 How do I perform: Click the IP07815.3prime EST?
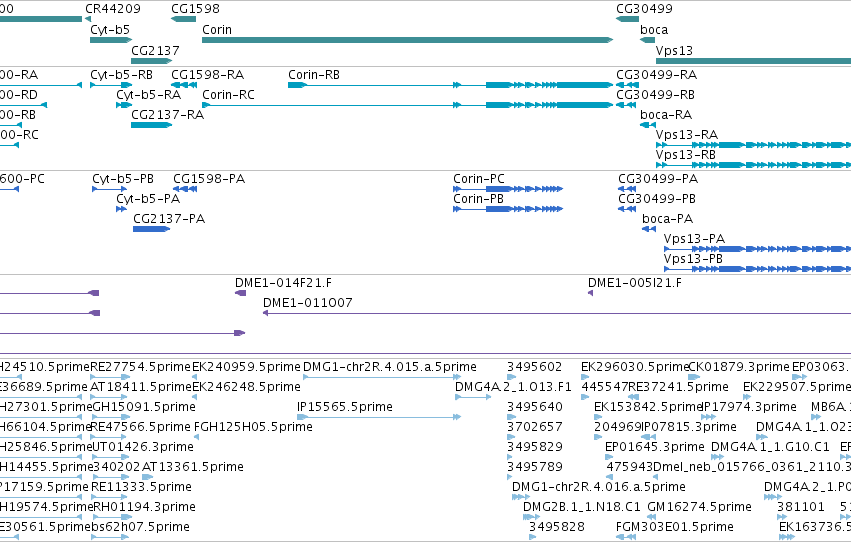coord(649,437)
